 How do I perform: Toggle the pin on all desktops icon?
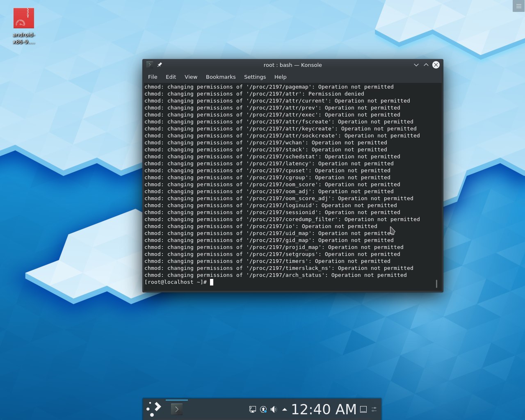160,65
